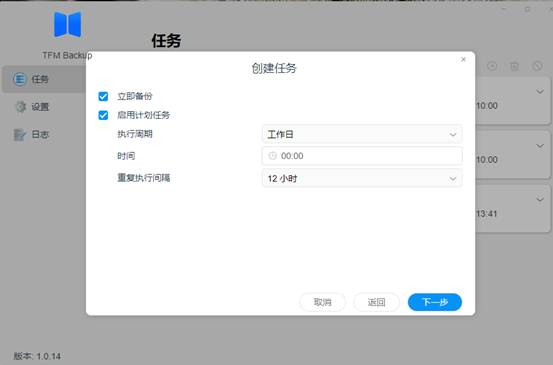Click the 重复执行间隔 label
The width and height of the screenshot is (553, 365).
tap(144, 178)
